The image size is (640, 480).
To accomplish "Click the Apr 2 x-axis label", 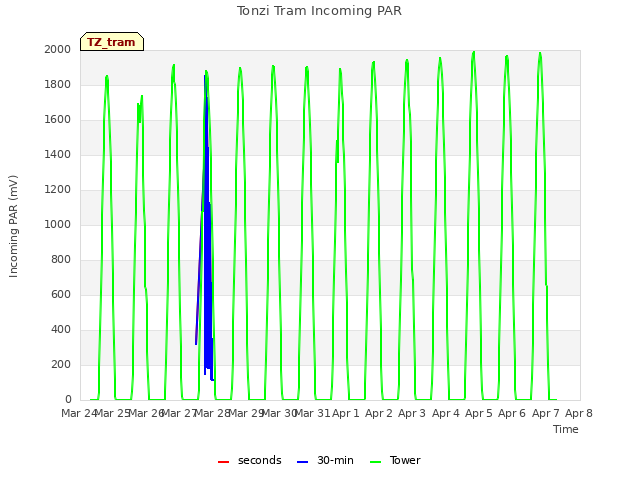I will coord(379,413).
